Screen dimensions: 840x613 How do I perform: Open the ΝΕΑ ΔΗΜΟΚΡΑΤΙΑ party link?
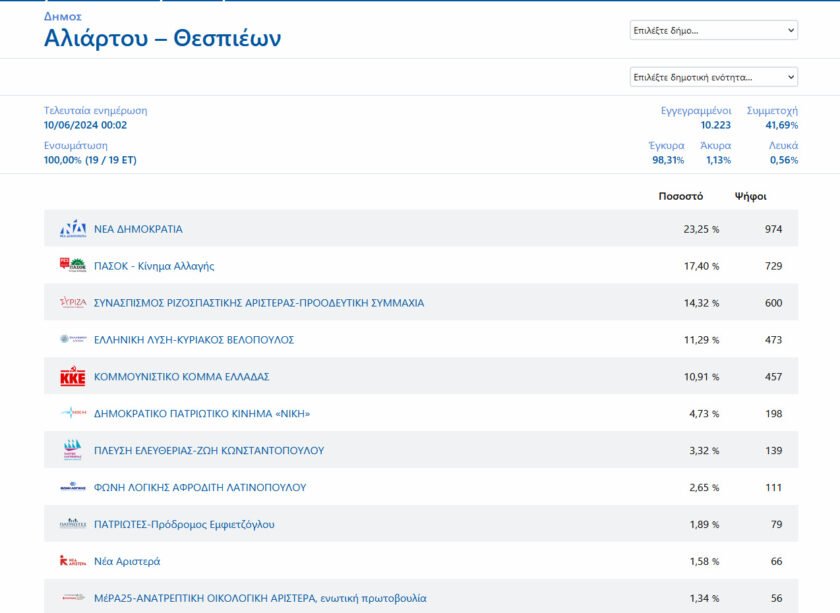click(x=138, y=229)
